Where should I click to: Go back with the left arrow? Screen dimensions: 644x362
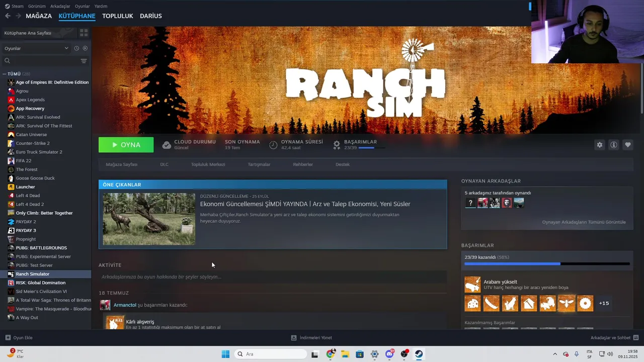tap(8, 16)
